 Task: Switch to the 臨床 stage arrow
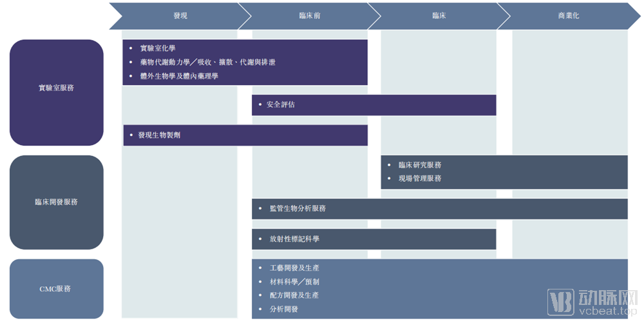[439, 15]
